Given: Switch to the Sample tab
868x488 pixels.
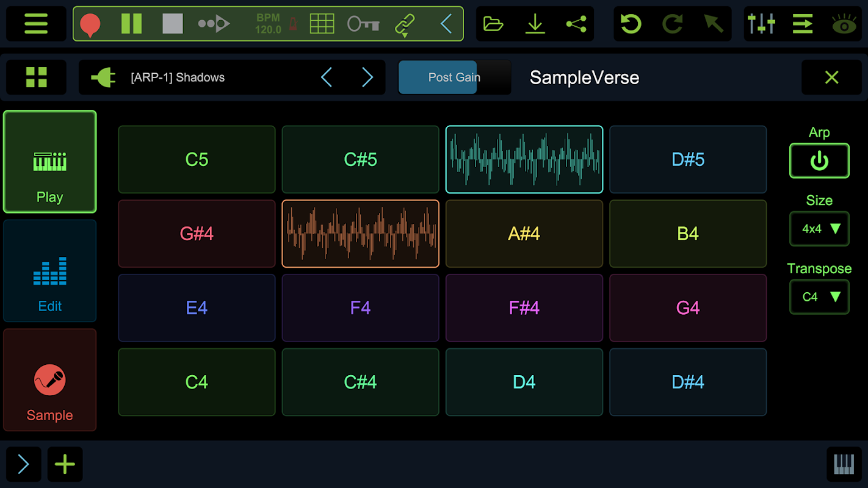Looking at the screenshot, I should click(50, 380).
